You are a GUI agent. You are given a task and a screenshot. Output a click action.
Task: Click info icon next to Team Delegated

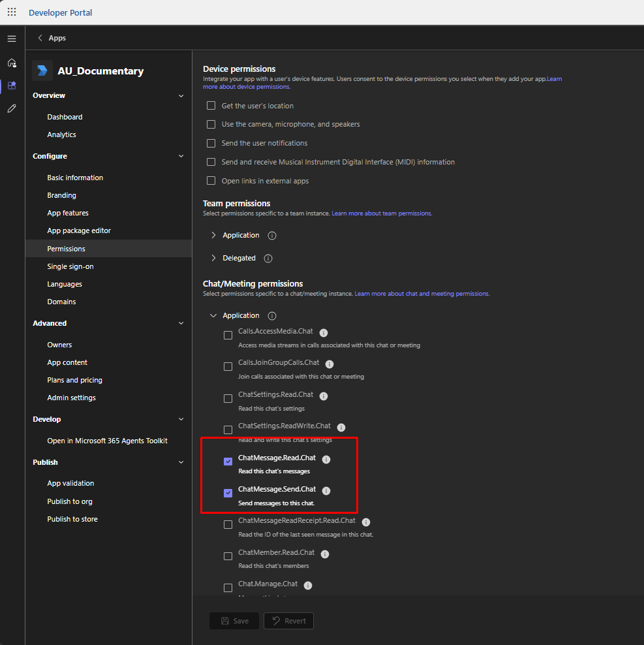(268, 259)
